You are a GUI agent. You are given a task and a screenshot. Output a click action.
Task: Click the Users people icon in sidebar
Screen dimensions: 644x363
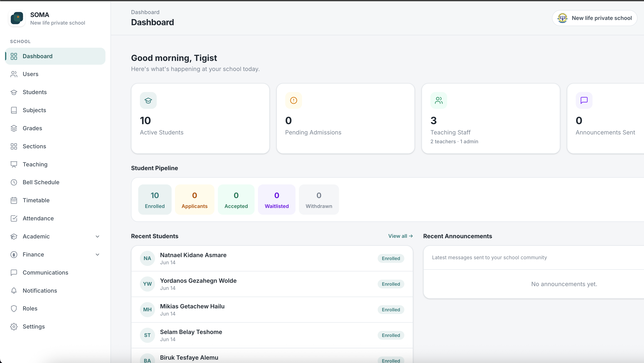click(x=14, y=74)
